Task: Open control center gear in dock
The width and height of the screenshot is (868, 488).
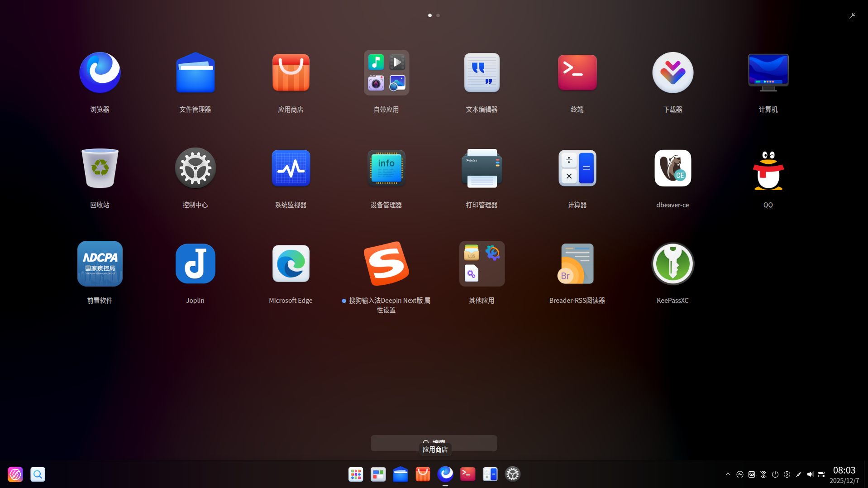Action: [512, 474]
